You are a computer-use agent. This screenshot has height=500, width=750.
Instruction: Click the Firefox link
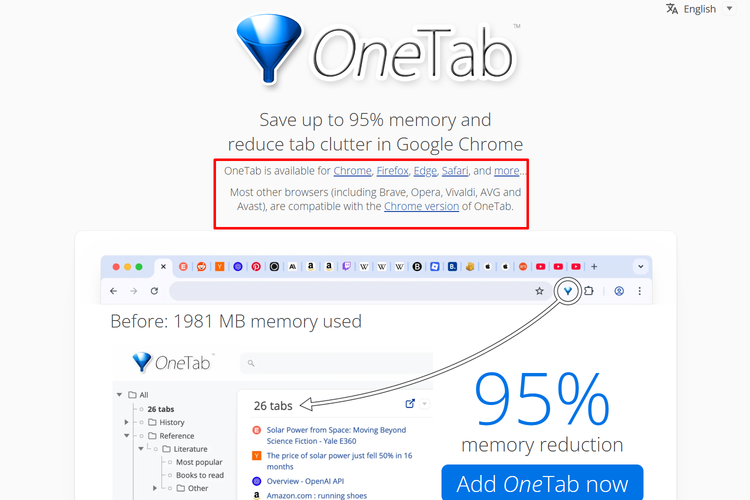point(392,171)
